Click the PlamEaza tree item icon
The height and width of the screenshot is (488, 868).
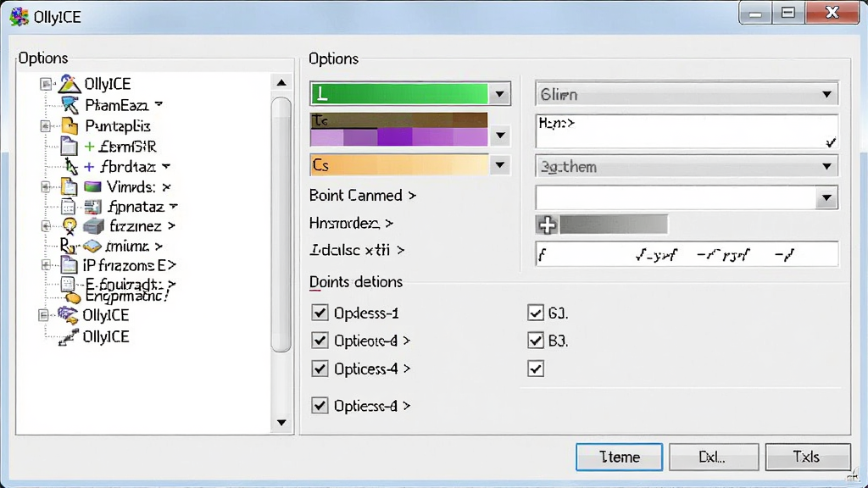(70, 105)
